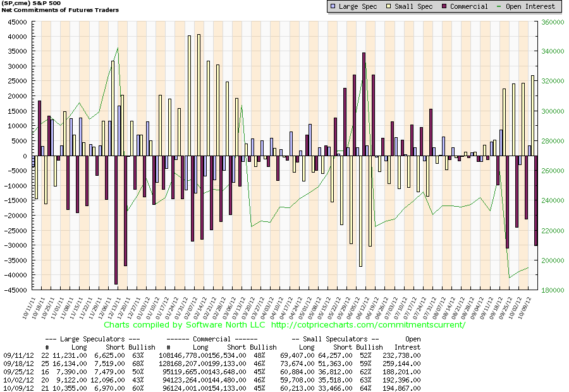Screen dimensions: 569x392
Task: Click the open interest value 194,867.00
Action: (401, 388)
